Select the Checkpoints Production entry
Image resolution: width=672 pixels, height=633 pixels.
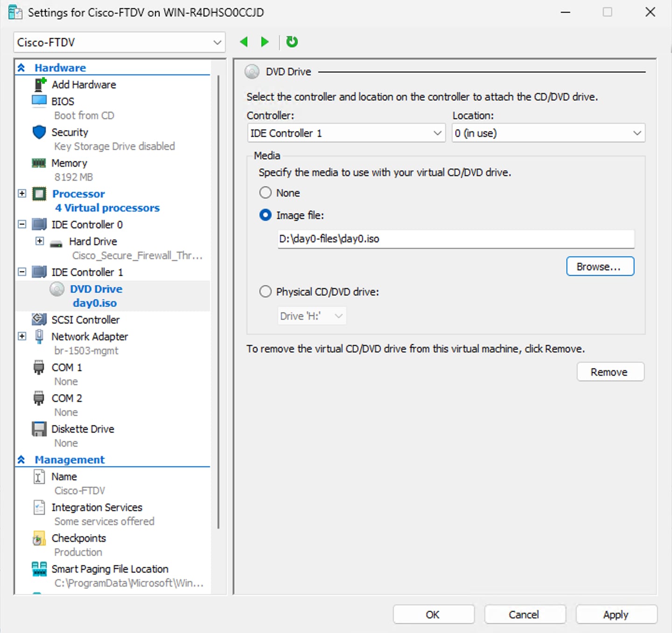tap(79, 545)
